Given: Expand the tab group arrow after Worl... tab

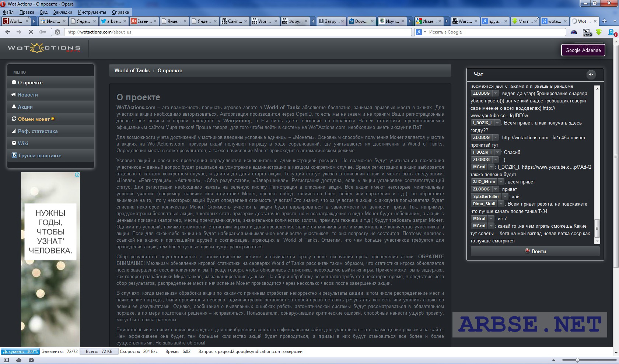Looking at the screenshot, I should click(x=34, y=21).
